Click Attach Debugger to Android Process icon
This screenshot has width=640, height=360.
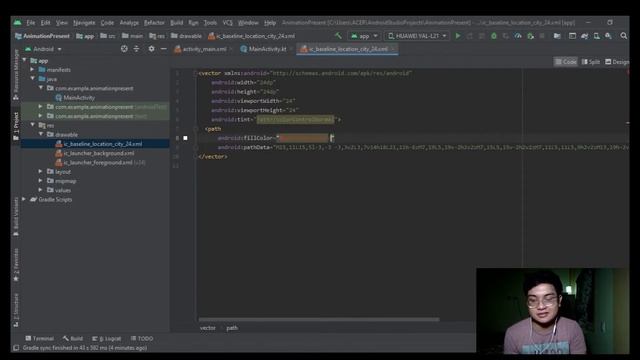tap(530, 36)
